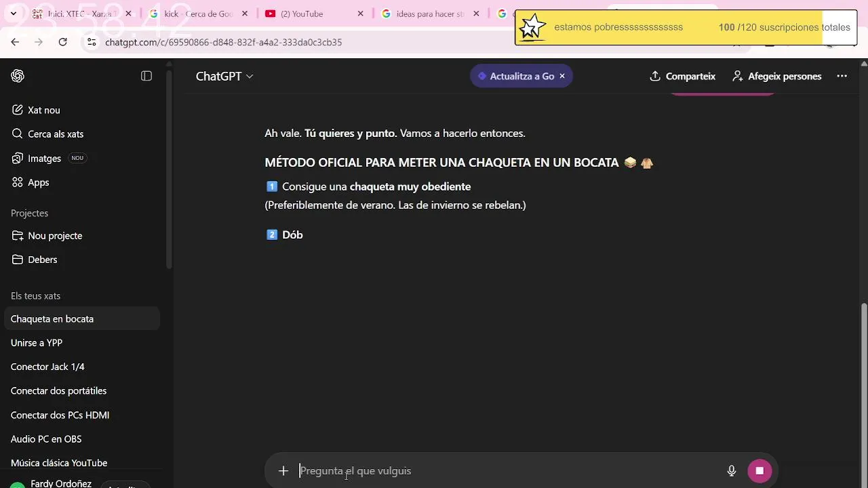Click the plus attach button in composer
This screenshot has width=868, height=488.
(283, 470)
